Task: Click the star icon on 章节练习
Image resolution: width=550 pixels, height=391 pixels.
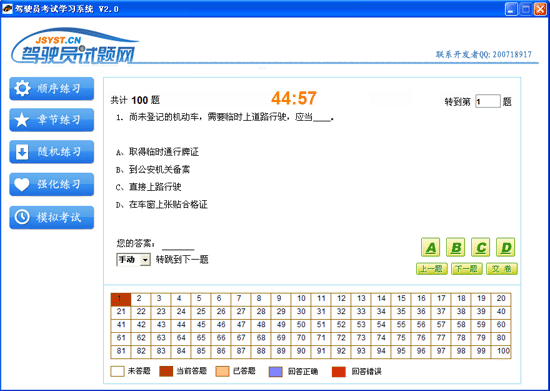Action: point(22,120)
